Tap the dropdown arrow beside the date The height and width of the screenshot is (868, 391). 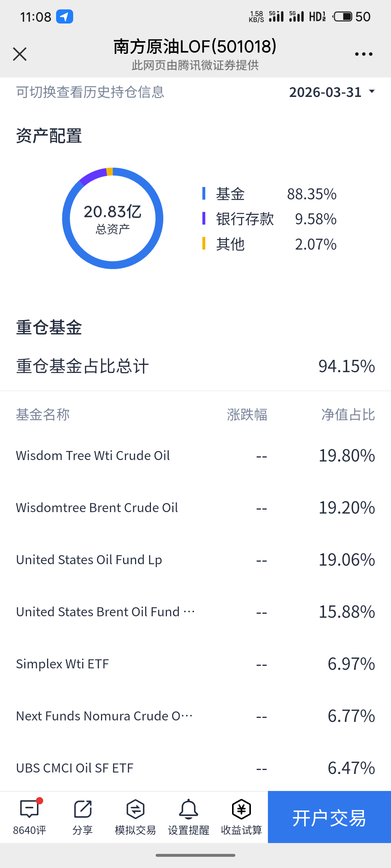pos(371,92)
